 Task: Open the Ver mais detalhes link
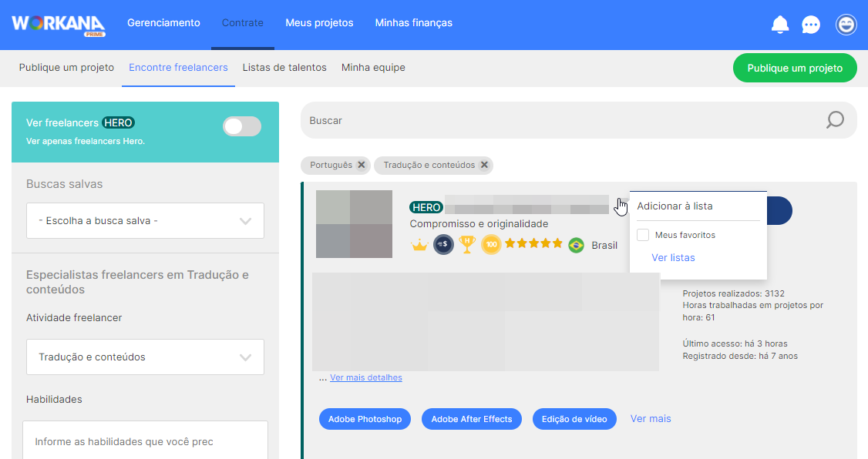(366, 377)
